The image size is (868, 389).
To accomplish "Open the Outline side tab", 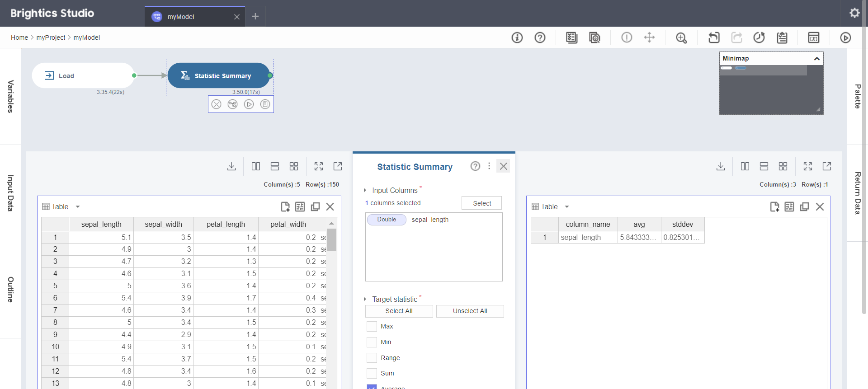I will (x=10, y=290).
